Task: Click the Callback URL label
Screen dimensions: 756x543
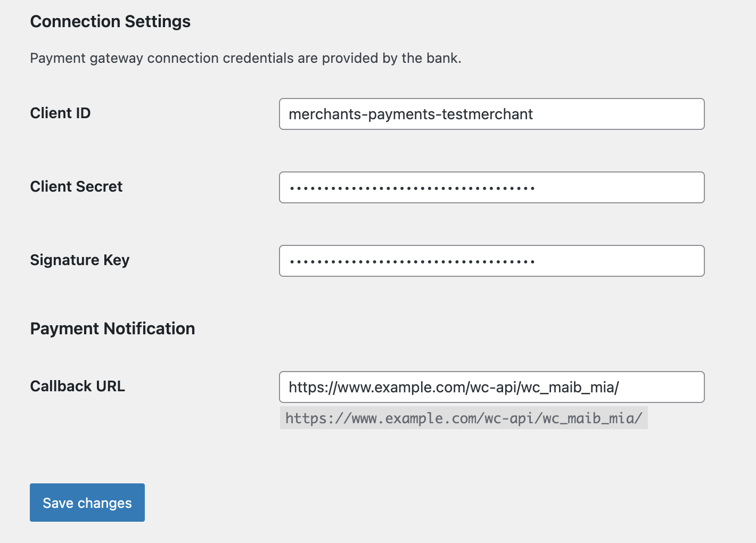Action: tap(77, 386)
